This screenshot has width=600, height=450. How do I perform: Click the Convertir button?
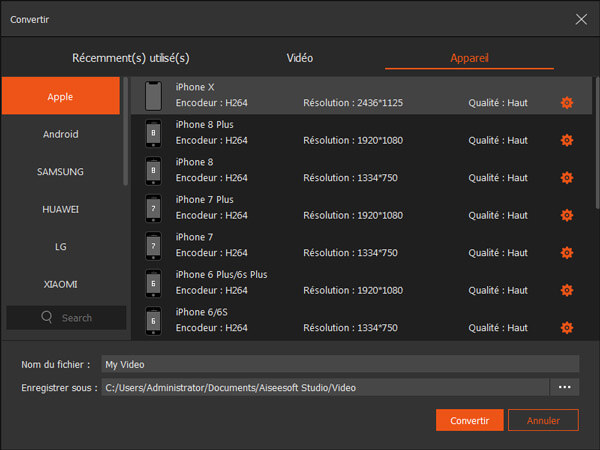(x=469, y=420)
